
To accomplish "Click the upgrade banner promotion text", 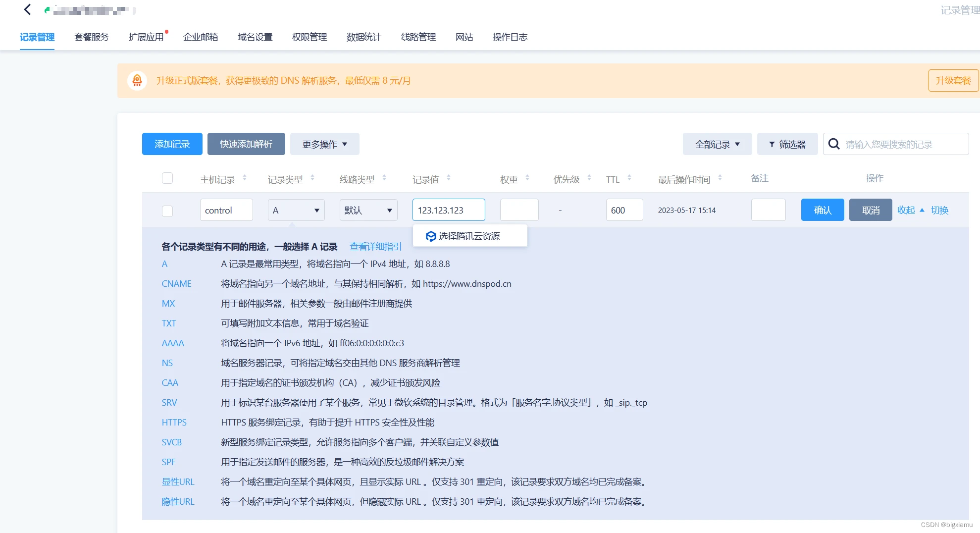I will click(x=284, y=81).
